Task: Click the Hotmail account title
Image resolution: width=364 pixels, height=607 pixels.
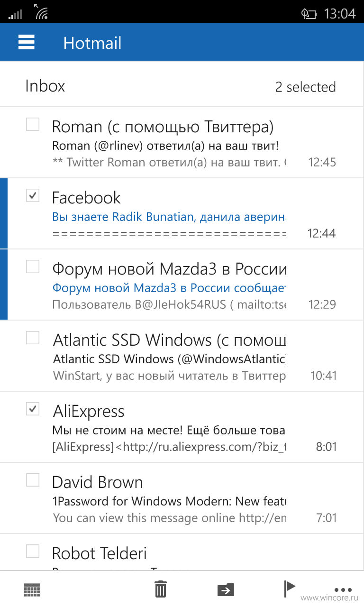Action: [x=92, y=43]
